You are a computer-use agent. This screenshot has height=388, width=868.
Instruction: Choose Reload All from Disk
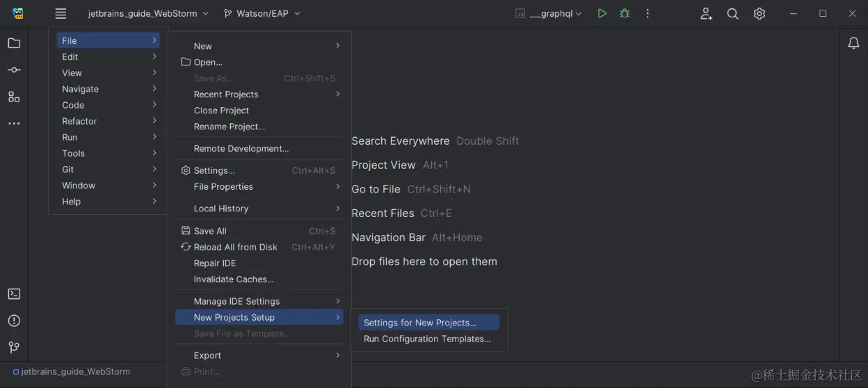(259, 247)
